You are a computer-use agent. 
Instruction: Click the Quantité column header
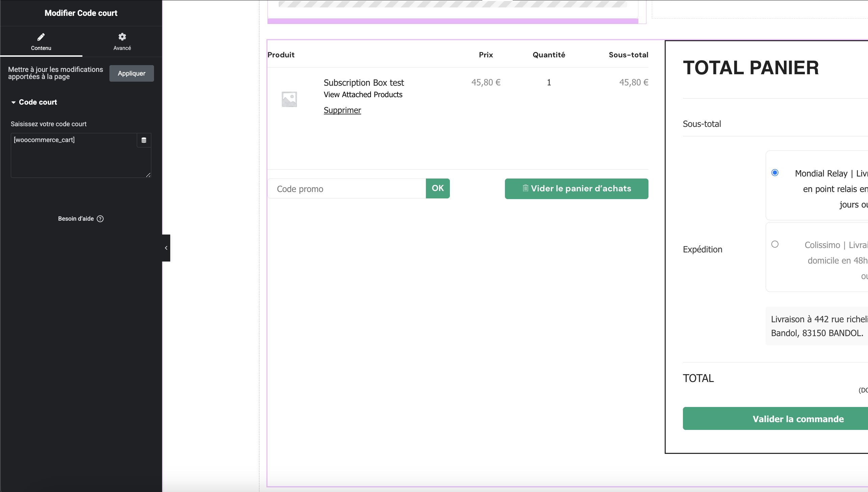point(549,55)
